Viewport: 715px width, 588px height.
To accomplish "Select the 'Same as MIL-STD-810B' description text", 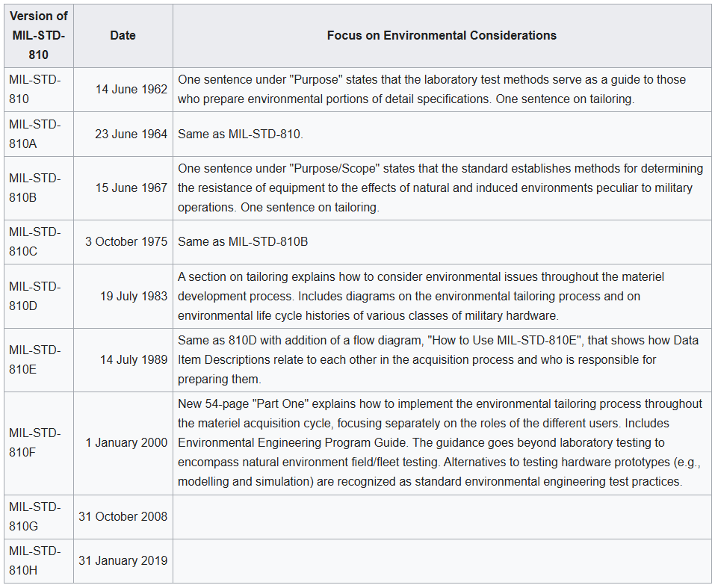I will [x=243, y=242].
